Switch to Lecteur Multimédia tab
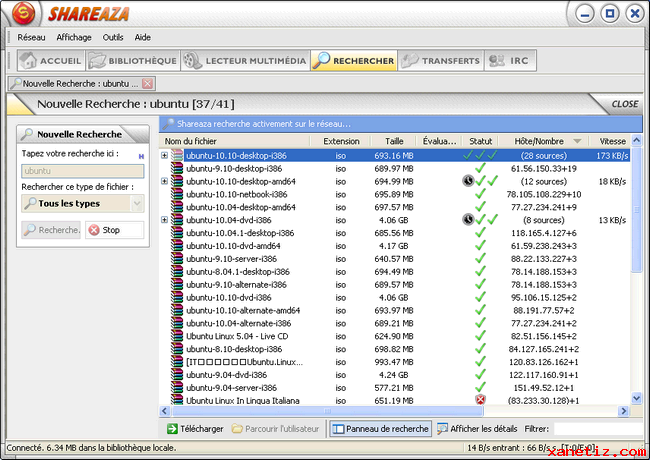650x460 pixels. pyautogui.click(x=245, y=61)
